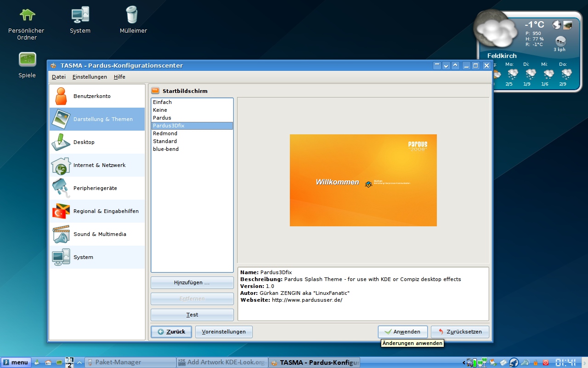The image size is (588, 368).
Task: Click the Zurück button
Action: tap(171, 332)
